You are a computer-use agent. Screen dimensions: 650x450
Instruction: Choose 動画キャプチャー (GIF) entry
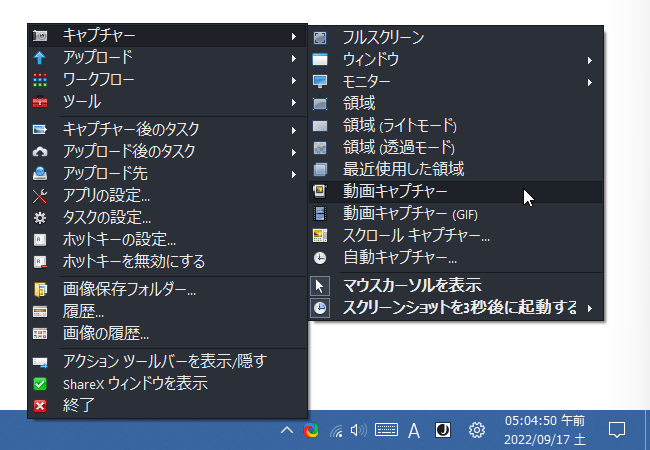tap(456, 213)
